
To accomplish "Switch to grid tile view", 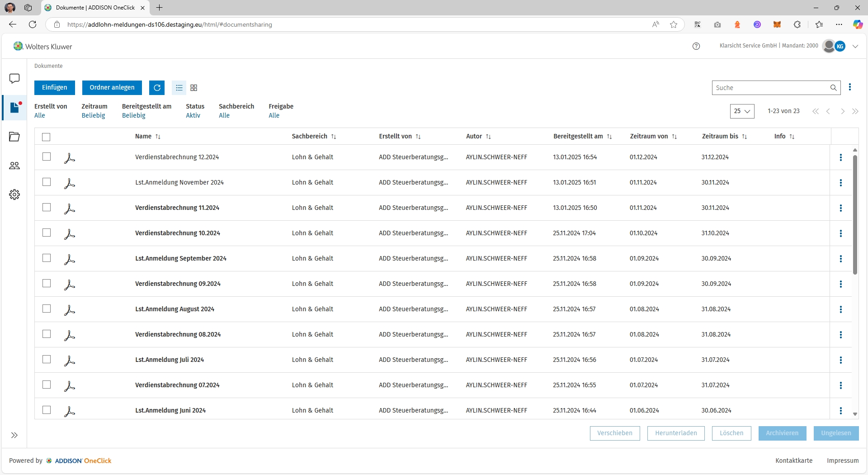I will (194, 88).
